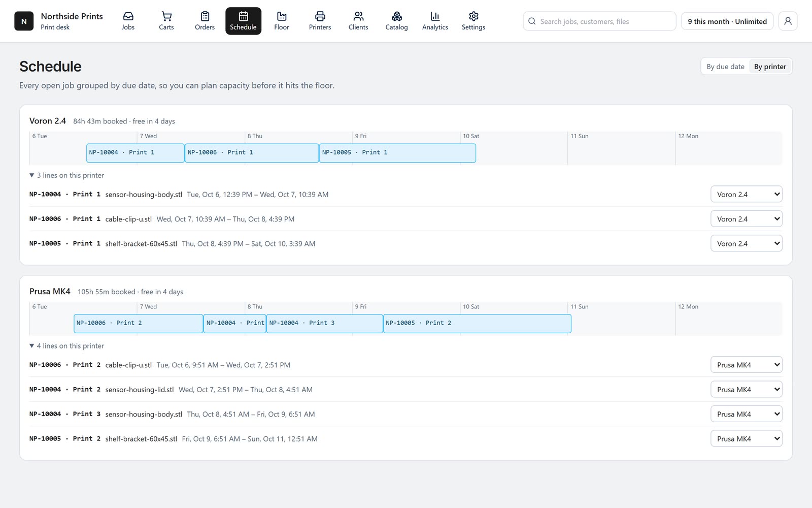Select Prusa NP-10004 Print 3 timeline block
The image size is (812, 508).
325,324
